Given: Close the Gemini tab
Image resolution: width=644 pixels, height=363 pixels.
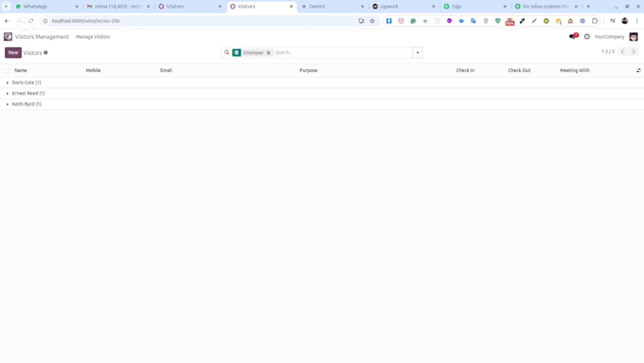Looking at the screenshot, I should coord(362,7).
